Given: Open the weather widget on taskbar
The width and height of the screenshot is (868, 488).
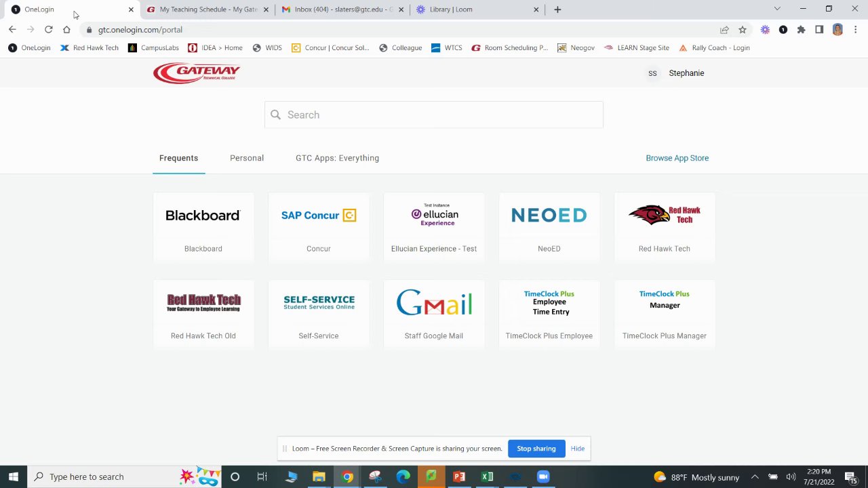Looking at the screenshot, I should [696, 477].
